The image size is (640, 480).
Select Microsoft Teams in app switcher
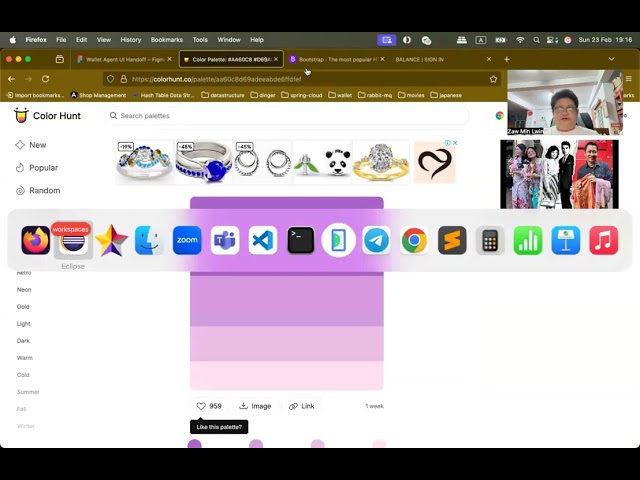(x=225, y=240)
